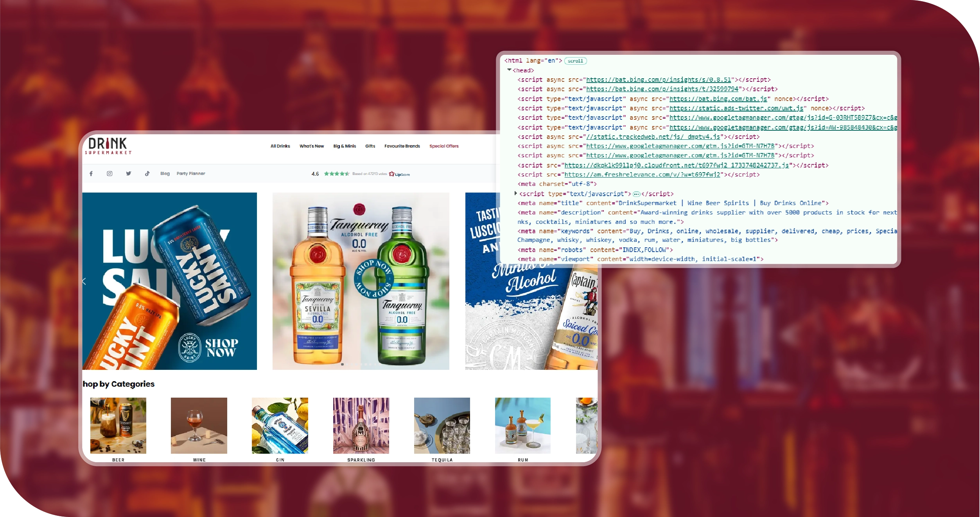
Task: Collapse the <head> node in the inspector
Action: tap(509, 70)
